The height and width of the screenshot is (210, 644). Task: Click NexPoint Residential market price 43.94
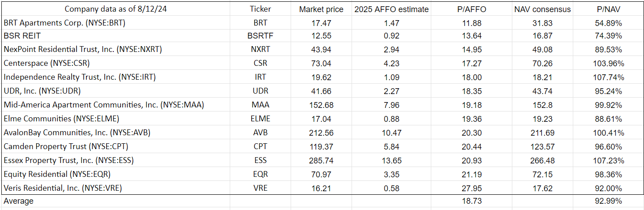coord(321,49)
